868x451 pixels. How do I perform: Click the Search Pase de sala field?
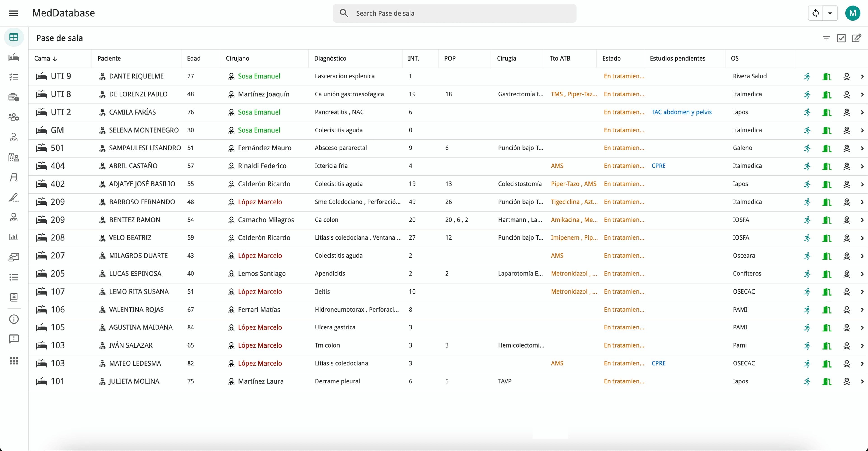454,13
